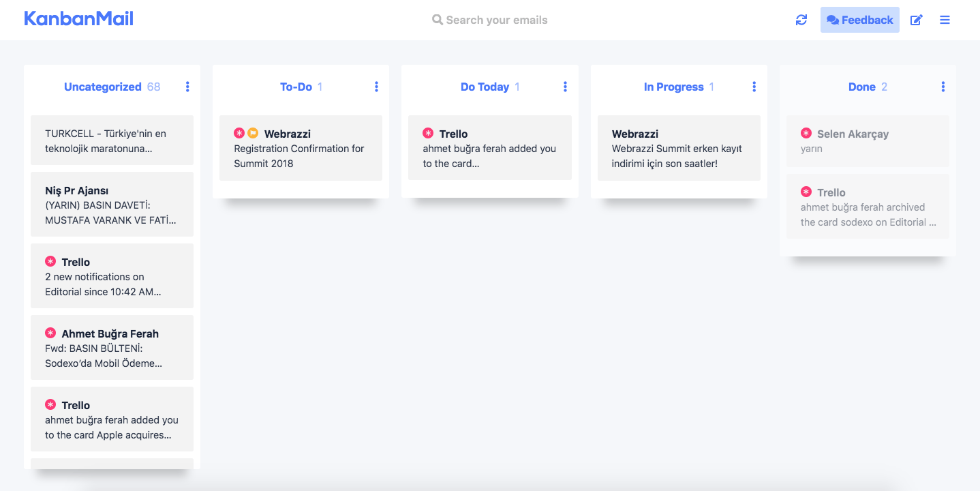Screen dimensions: 980x491
Task: Open Webrazzi email in In Progress column
Action: pyautogui.click(x=678, y=148)
